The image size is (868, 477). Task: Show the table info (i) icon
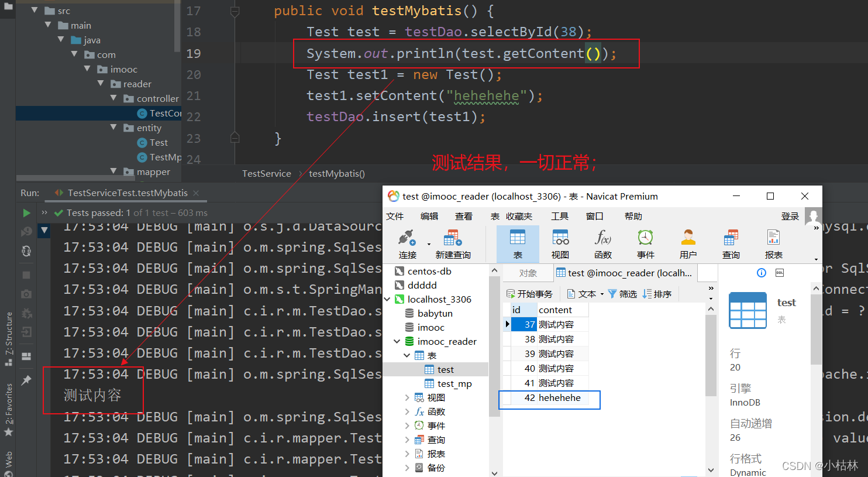pyautogui.click(x=762, y=273)
